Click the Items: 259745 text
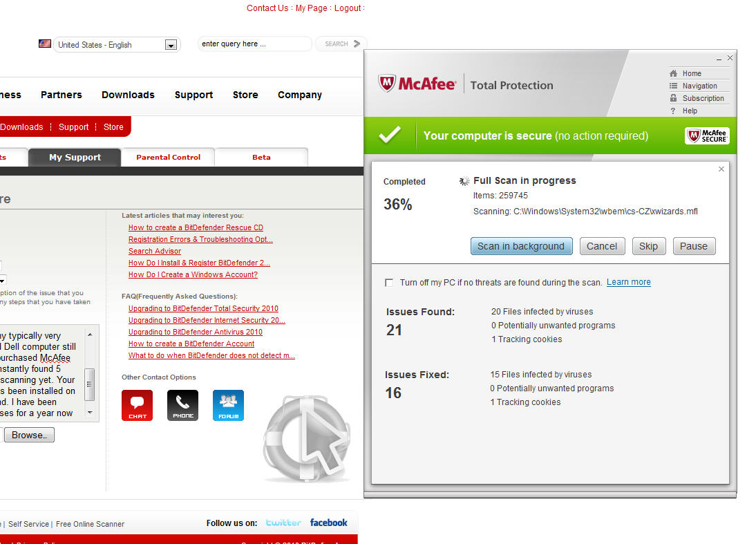Screen dimensions: 756x544 [500, 196]
